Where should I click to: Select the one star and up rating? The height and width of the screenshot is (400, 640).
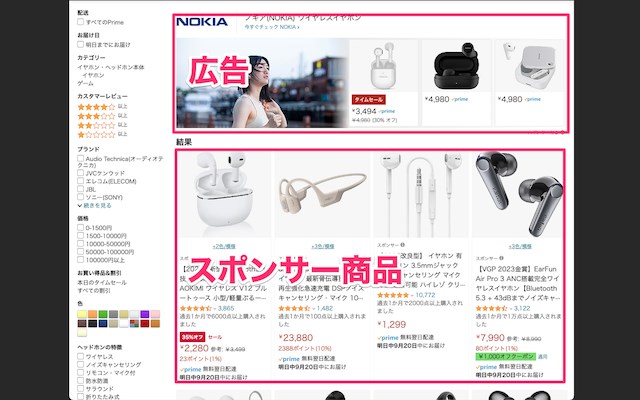coord(96,135)
